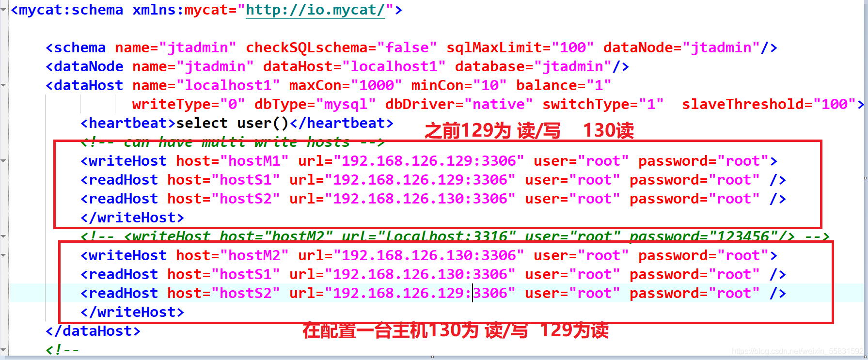This screenshot has width=868, height=360.
Task: Click user="root" on the hostM2 writeHost line
Action: [x=581, y=255]
